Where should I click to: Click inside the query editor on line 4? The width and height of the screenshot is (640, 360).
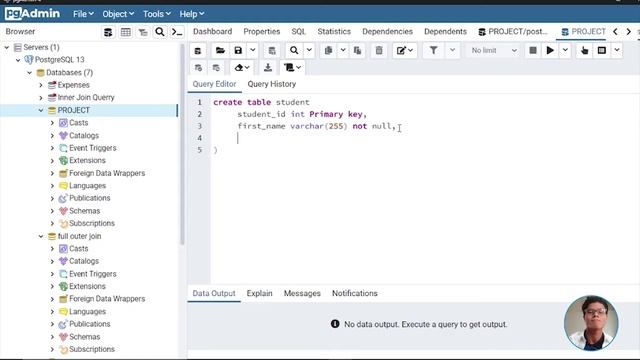[424, 138]
